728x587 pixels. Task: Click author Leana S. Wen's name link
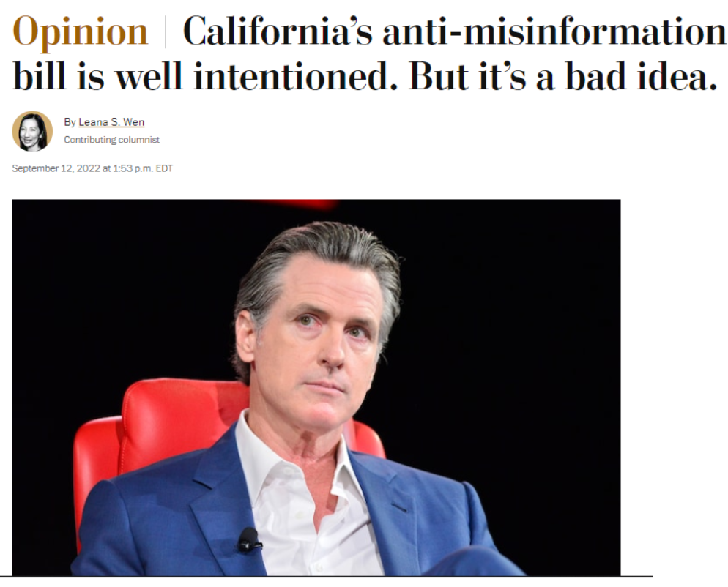pyautogui.click(x=111, y=122)
